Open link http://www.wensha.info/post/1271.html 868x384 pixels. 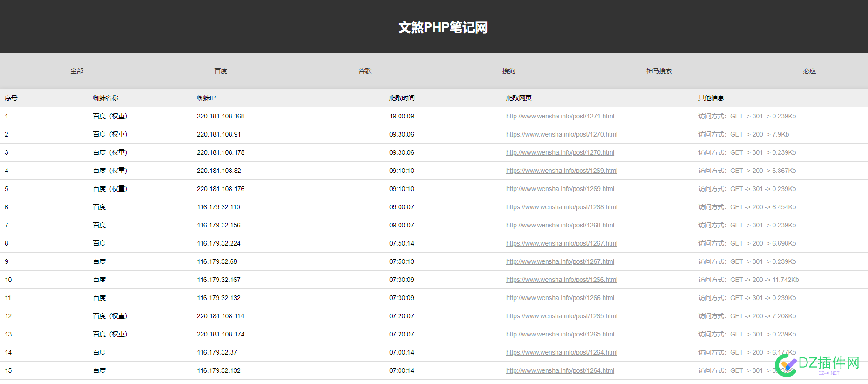[x=560, y=116]
